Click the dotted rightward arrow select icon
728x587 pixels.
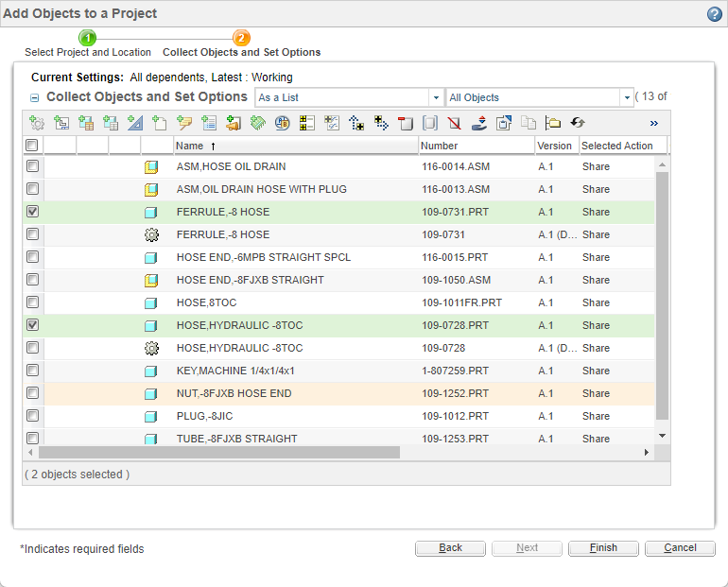coord(381,123)
